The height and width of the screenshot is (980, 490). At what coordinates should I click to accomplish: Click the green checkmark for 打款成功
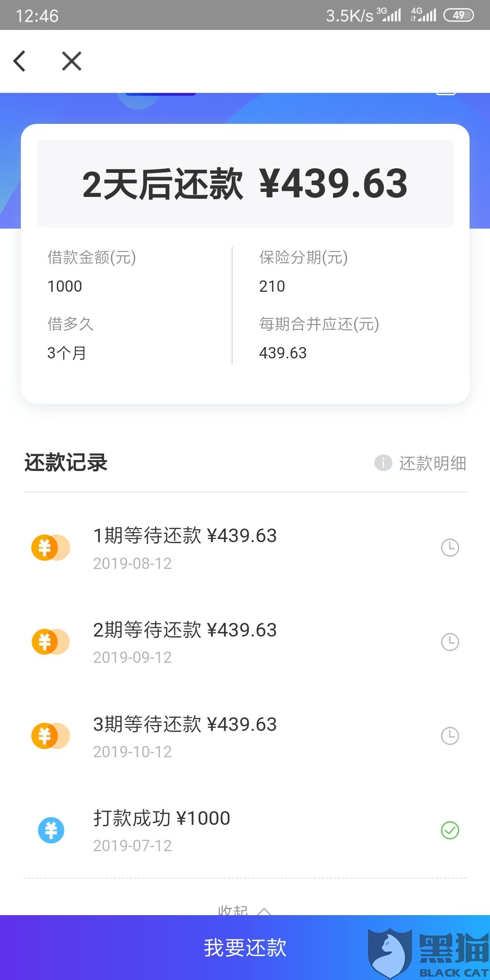[x=450, y=830]
